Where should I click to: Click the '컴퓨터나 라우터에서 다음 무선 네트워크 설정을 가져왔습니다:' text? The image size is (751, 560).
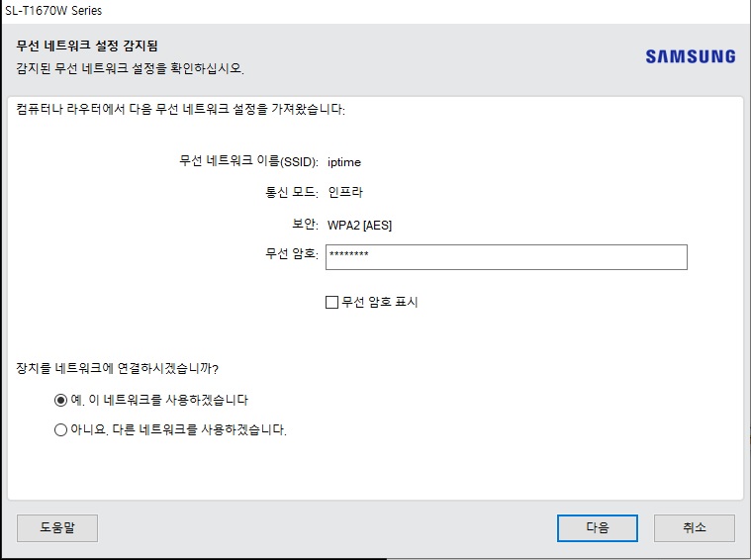[180, 109]
